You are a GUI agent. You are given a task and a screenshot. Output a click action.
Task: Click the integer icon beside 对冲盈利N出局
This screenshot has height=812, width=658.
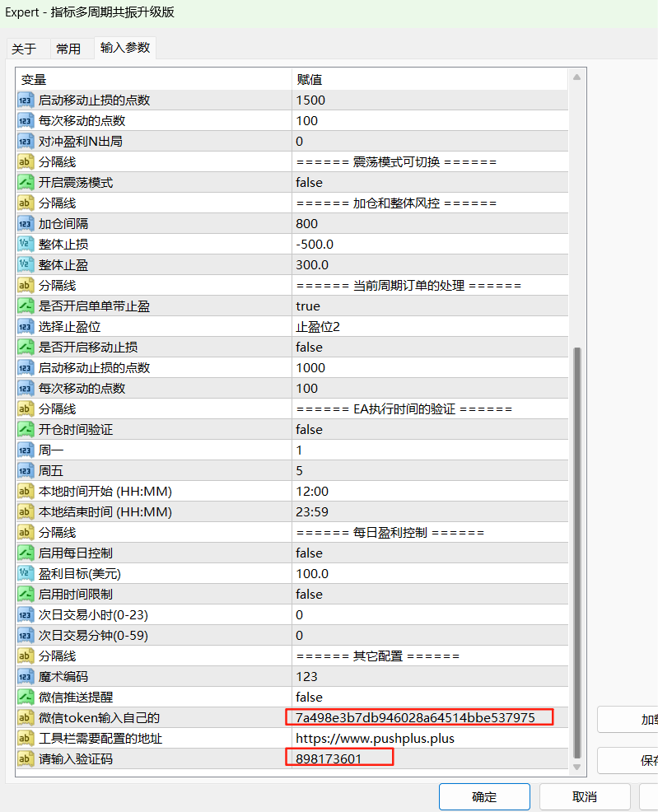coord(26,142)
